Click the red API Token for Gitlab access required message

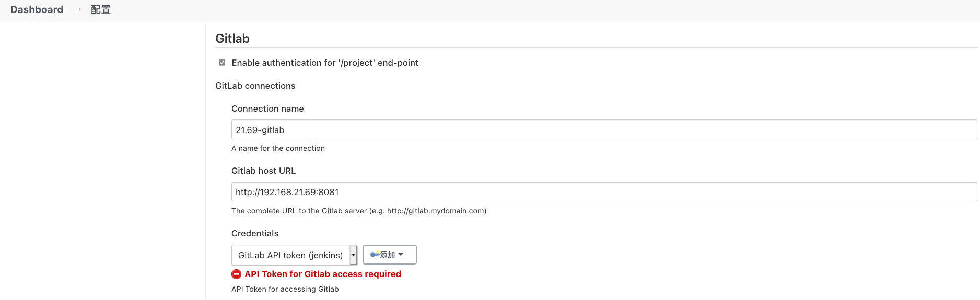(x=323, y=274)
